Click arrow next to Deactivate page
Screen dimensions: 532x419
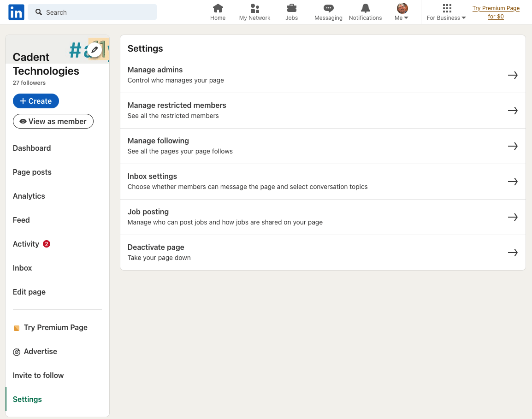point(512,253)
